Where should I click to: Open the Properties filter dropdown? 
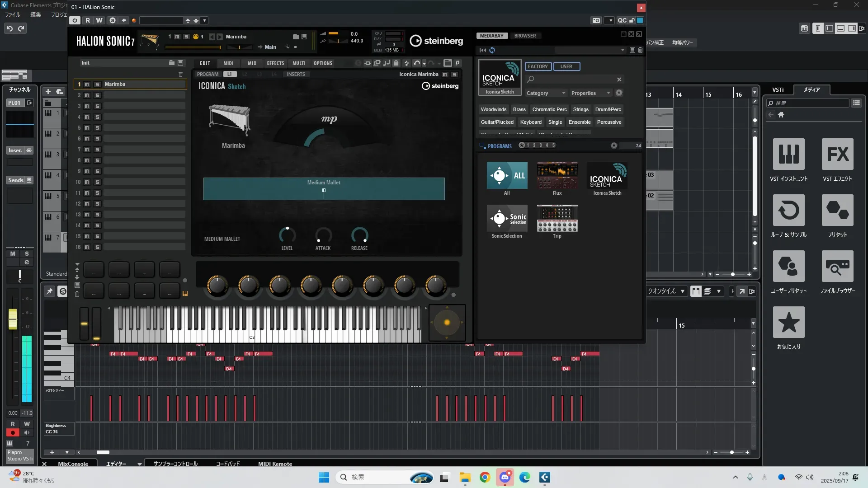[x=590, y=93]
